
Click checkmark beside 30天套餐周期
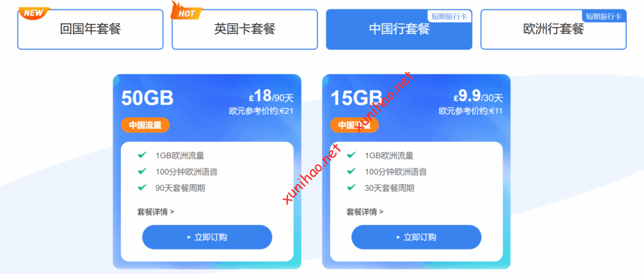point(352,188)
